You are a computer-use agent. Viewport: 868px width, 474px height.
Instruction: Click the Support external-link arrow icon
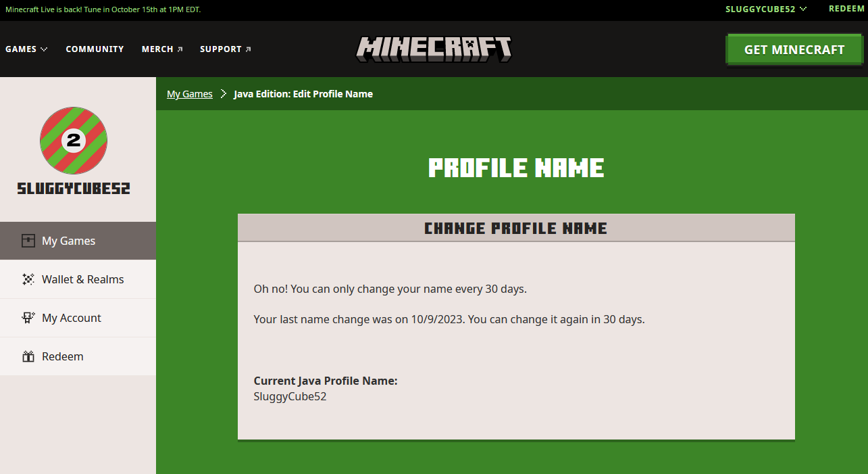pos(248,49)
